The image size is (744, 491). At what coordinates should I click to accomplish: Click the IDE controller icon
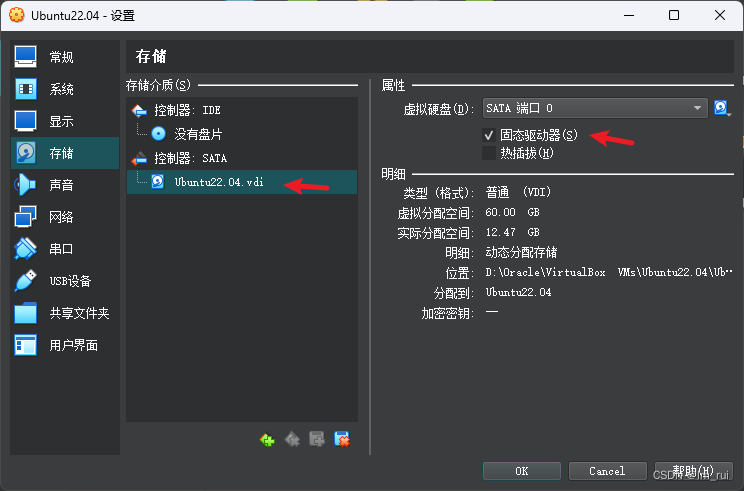click(139, 111)
